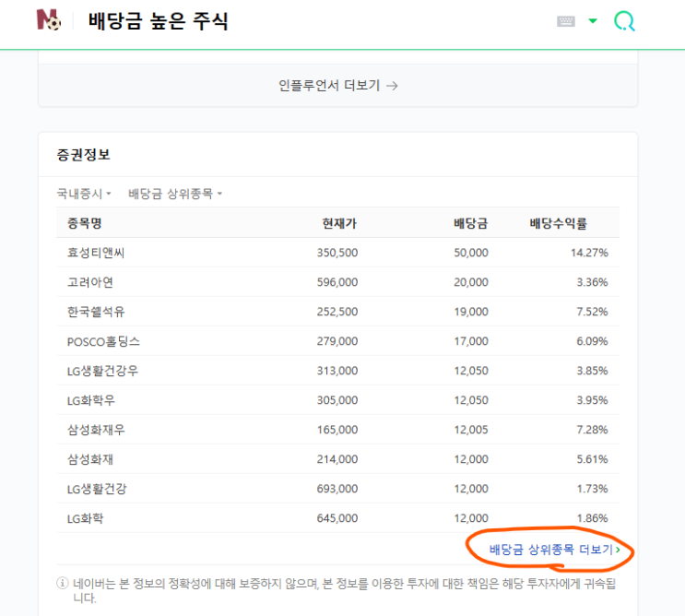Open 한국쉘석유 stock details
The image size is (685, 616).
96,312
